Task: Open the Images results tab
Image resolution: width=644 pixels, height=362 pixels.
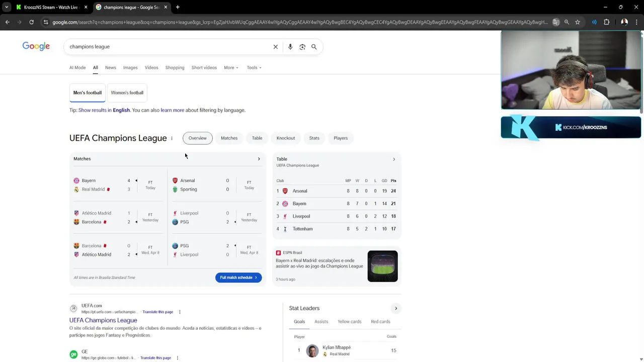Action: pyautogui.click(x=130, y=67)
